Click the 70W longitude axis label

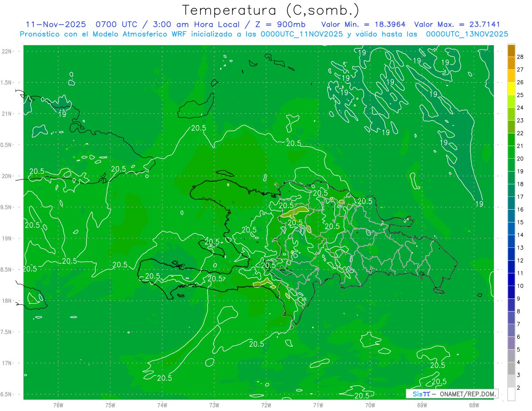(370, 405)
